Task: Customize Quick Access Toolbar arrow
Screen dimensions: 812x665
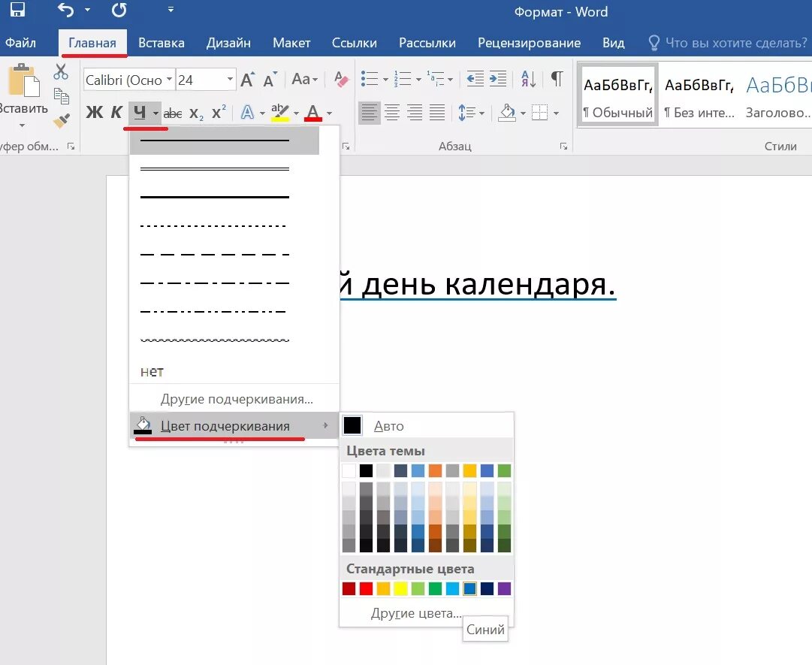Action: point(171,9)
